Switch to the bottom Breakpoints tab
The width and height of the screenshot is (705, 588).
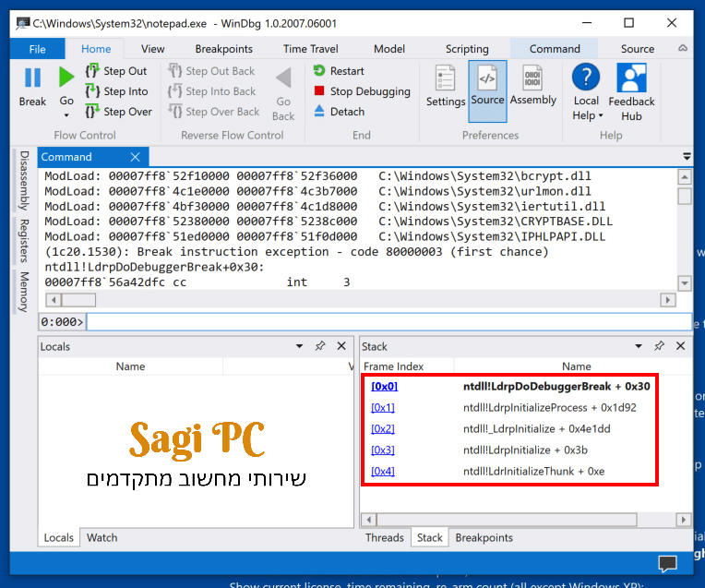(484, 537)
